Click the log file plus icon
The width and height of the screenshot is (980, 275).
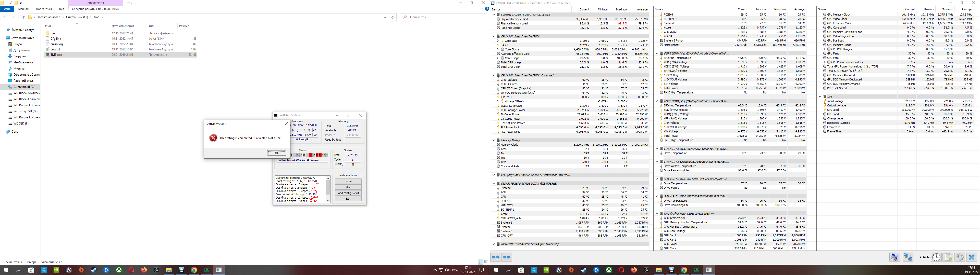[x=948, y=257]
